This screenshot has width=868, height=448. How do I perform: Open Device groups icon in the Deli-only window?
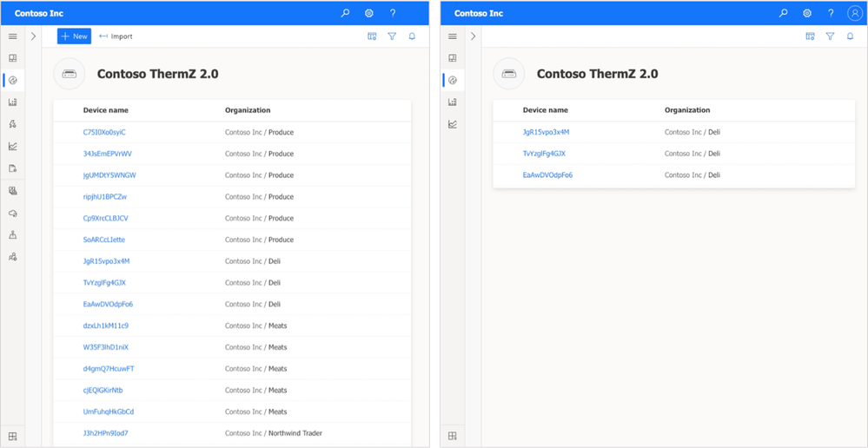(x=453, y=102)
